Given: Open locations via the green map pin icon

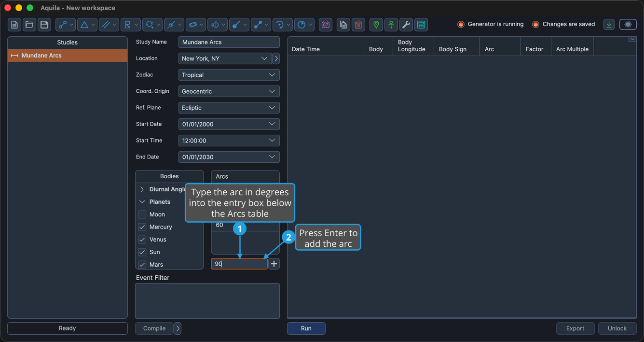Looking at the screenshot, I should pos(376,25).
